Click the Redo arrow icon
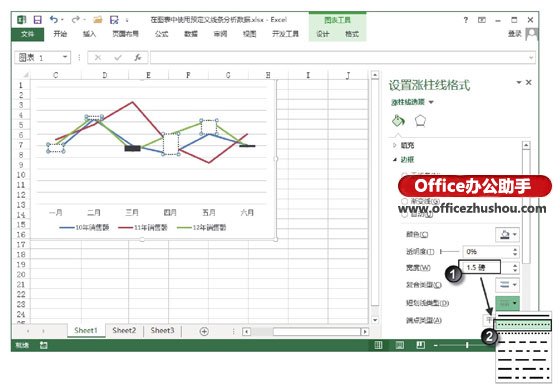 pos(75,19)
